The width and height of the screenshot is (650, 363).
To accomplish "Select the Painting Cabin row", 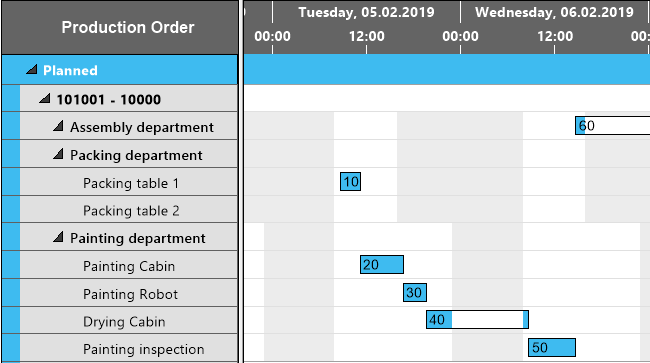I will [x=129, y=265].
